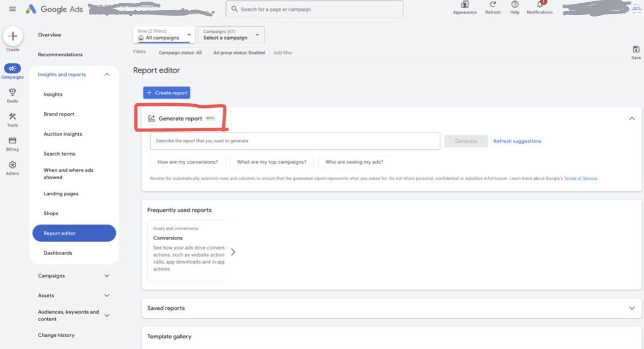Open the All campaigns view dropdown

click(x=164, y=35)
